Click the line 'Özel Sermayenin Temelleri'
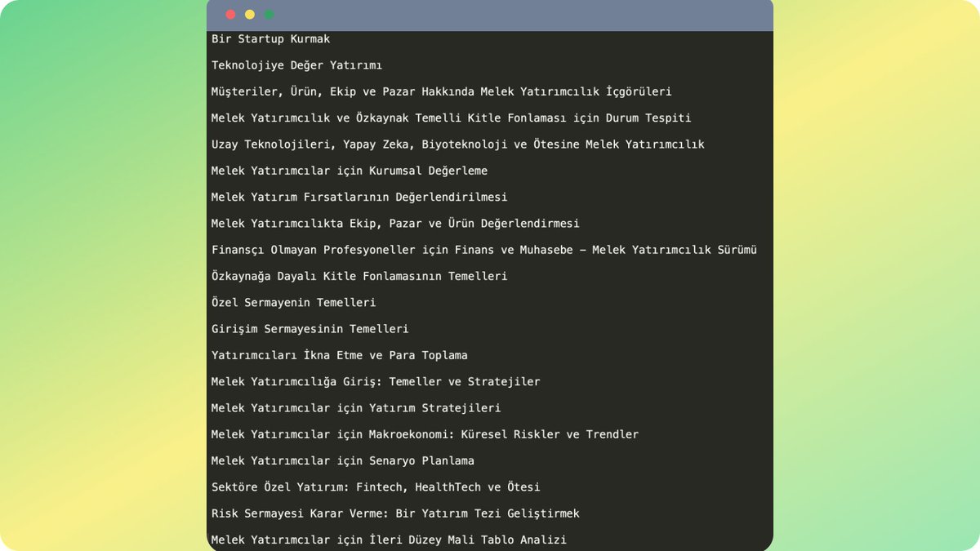980x551 pixels. pos(293,302)
